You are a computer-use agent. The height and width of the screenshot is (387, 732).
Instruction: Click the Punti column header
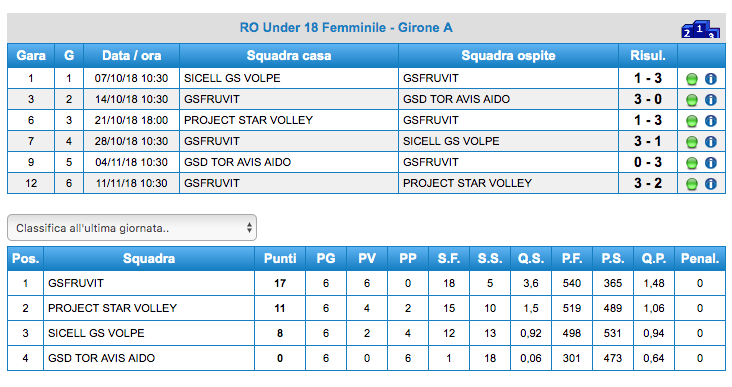tap(280, 259)
